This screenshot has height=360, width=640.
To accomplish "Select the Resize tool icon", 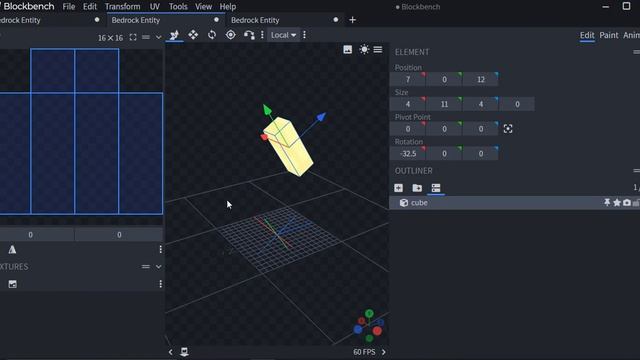I will [193, 35].
